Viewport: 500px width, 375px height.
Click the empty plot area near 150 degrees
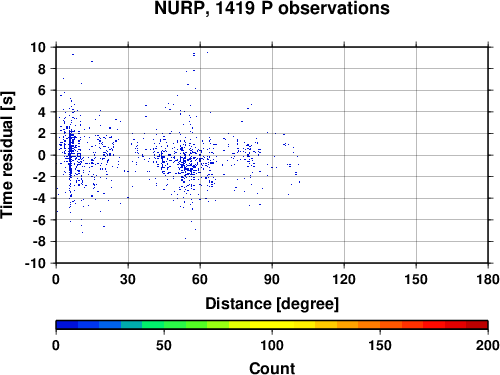point(416,155)
